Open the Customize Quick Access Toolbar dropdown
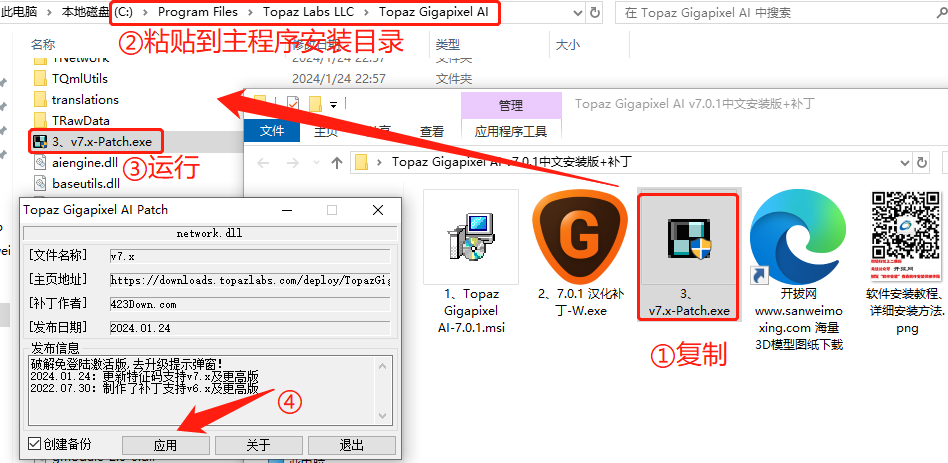Image resolution: width=948 pixels, height=463 pixels. [x=333, y=105]
